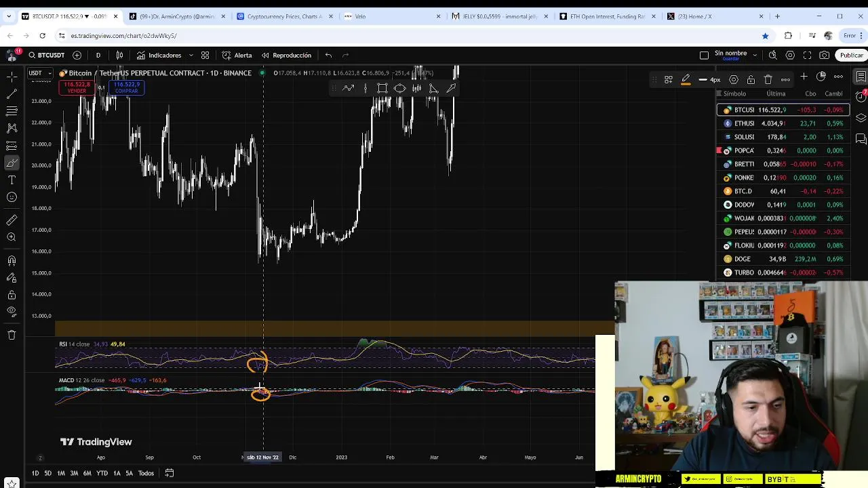Lock the selected drawing
The height and width of the screenshot is (488, 868).
click(x=751, y=79)
